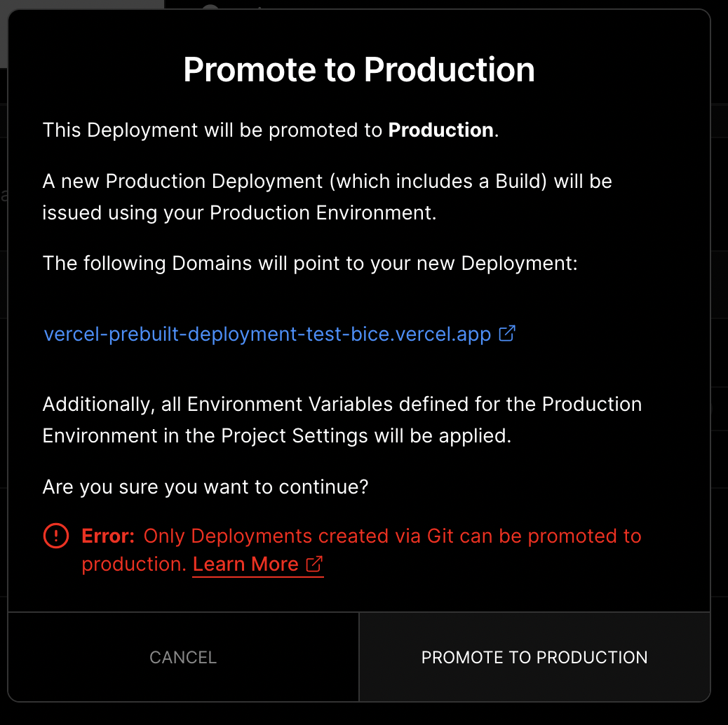Confirm promotion by clicking Promote to Production
This screenshot has height=725, width=728.
click(x=534, y=657)
